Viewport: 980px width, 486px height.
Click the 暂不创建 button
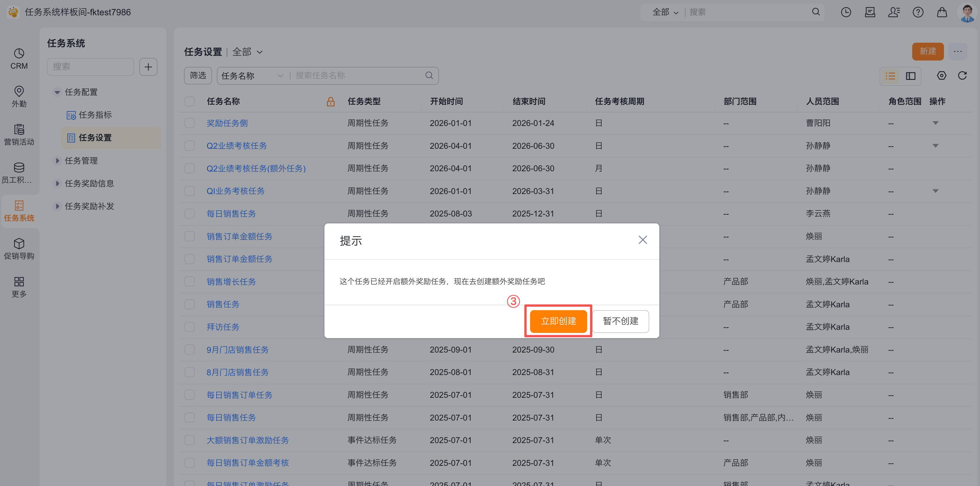[620, 321]
